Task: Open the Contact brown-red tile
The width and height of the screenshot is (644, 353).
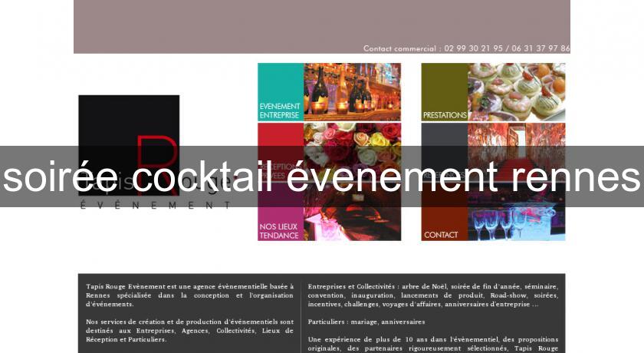Action: 445,212
